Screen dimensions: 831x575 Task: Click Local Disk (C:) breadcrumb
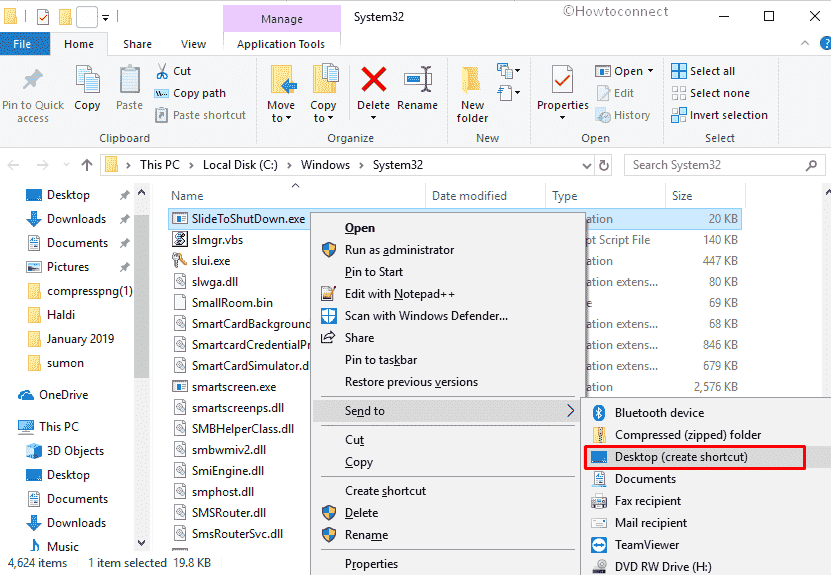point(240,165)
